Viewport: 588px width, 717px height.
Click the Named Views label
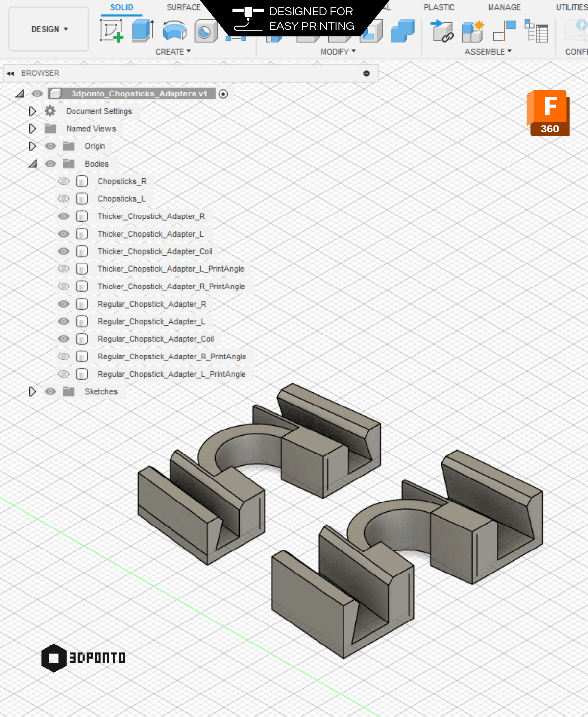coord(91,129)
